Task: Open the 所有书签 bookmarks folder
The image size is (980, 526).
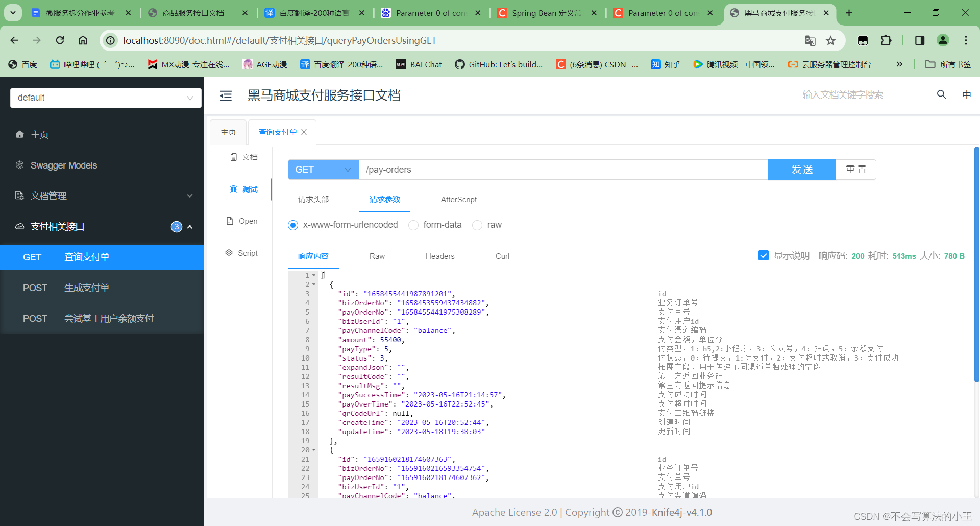Action: [x=948, y=64]
